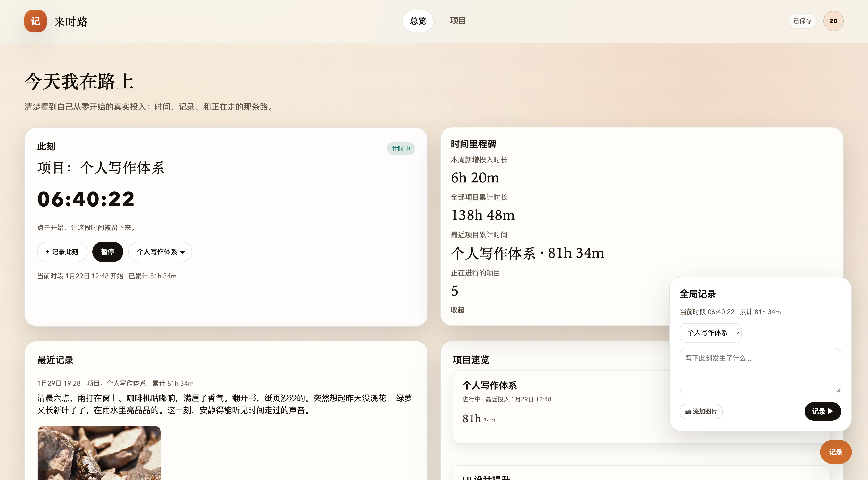Open the 个人写作体系 dropdown in the timer card
The image size is (868, 480).
[x=160, y=252]
